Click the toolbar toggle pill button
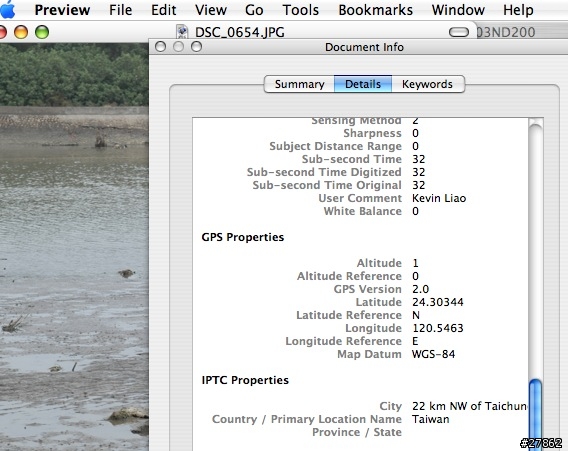The image size is (568, 451). point(459,32)
